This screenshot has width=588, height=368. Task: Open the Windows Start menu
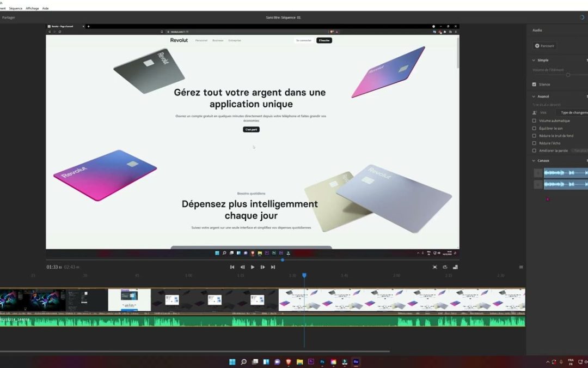(232, 362)
